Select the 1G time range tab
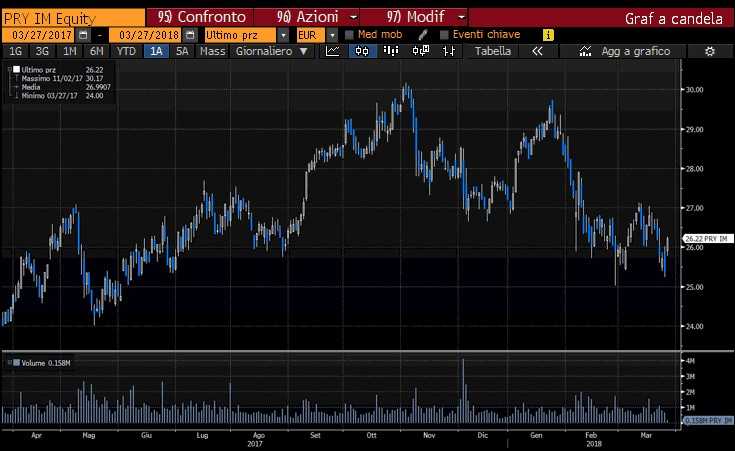 click(x=15, y=51)
